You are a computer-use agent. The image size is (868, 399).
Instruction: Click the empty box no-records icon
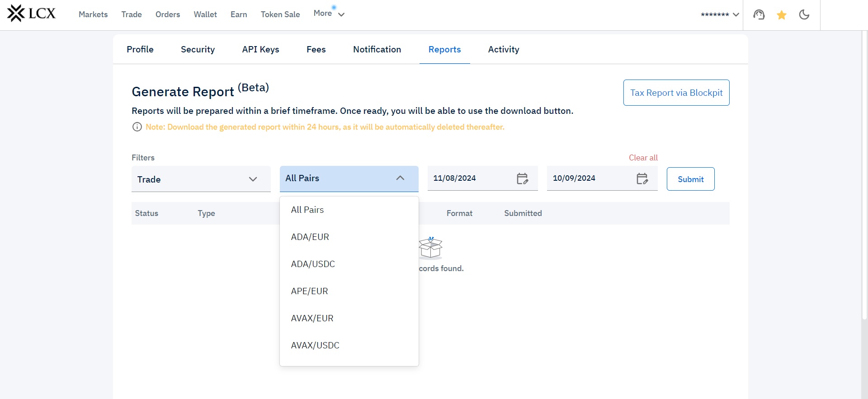(x=430, y=248)
